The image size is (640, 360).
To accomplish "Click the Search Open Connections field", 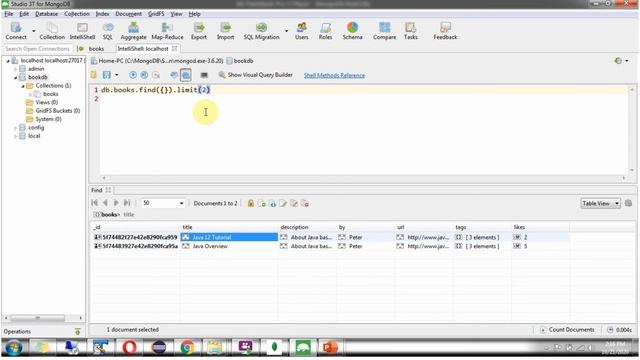I will click(x=38, y=49).
